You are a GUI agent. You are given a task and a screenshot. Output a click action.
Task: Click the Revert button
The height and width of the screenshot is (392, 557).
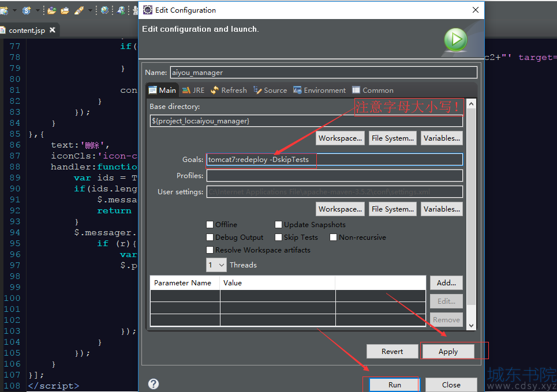point(392,351)
